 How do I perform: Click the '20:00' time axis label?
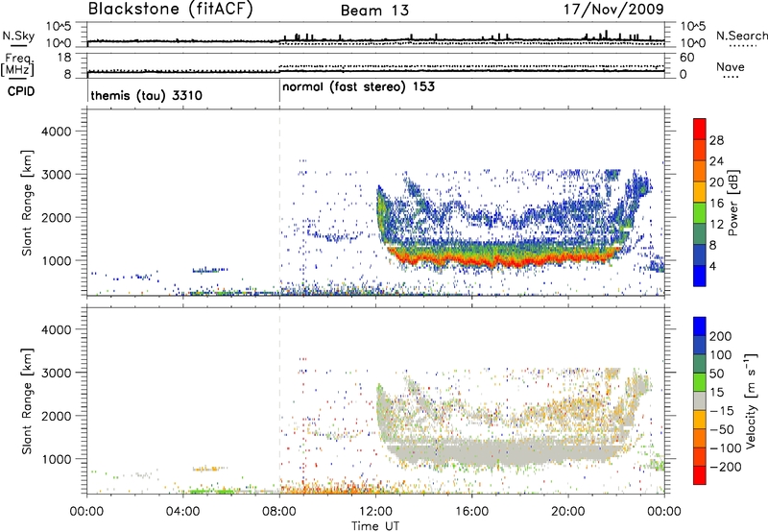click(x=568, y=512)
